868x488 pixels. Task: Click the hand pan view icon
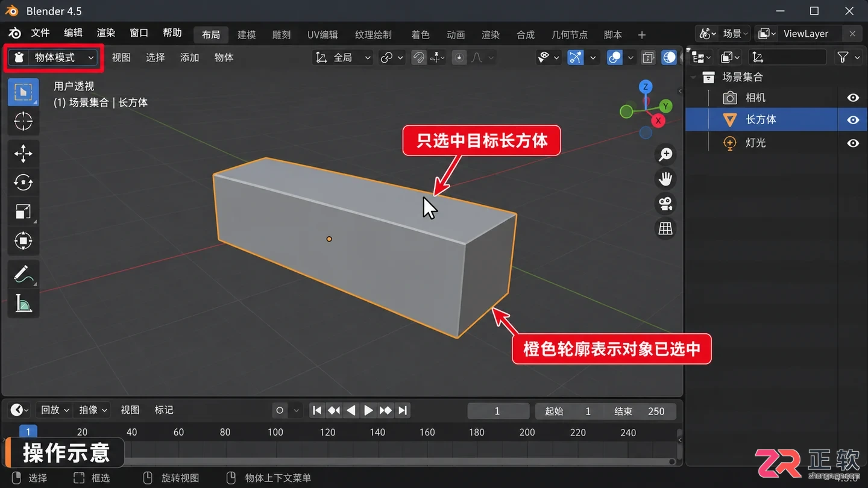(x=665, y=179)
